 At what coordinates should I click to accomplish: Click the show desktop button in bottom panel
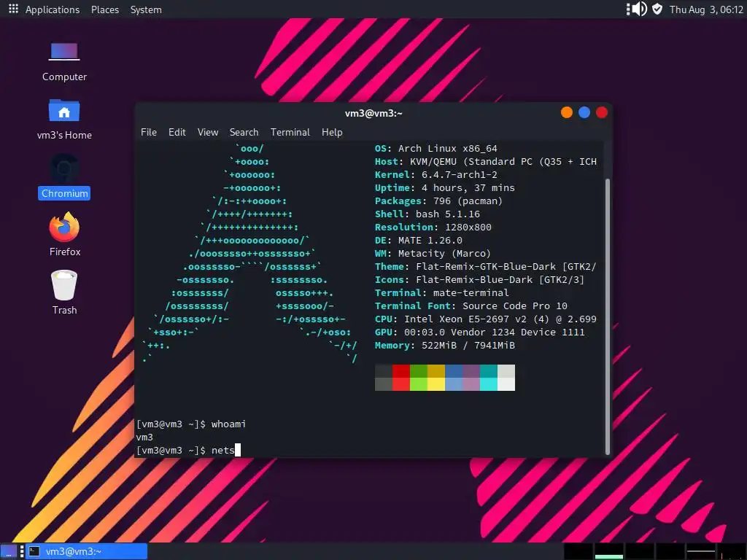[x=9, y=551]
